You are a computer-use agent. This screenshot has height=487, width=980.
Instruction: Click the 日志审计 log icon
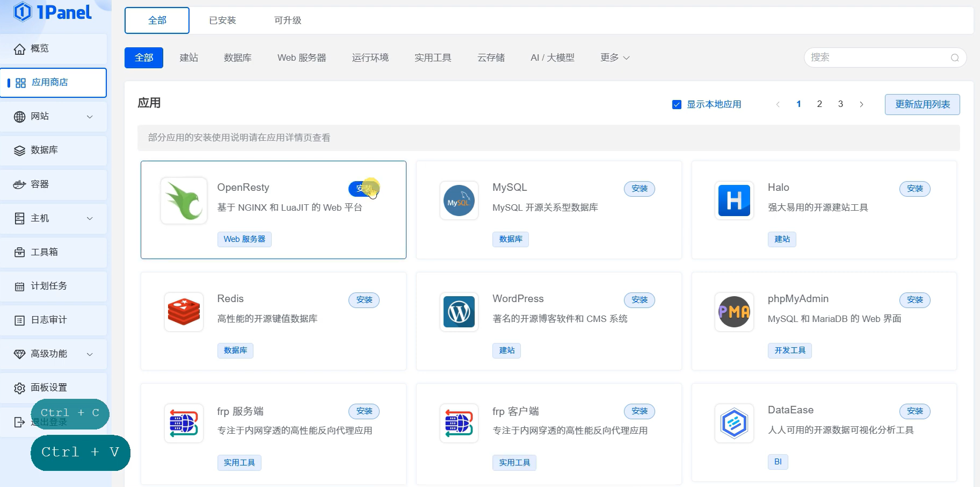click(x=19, y=320)
